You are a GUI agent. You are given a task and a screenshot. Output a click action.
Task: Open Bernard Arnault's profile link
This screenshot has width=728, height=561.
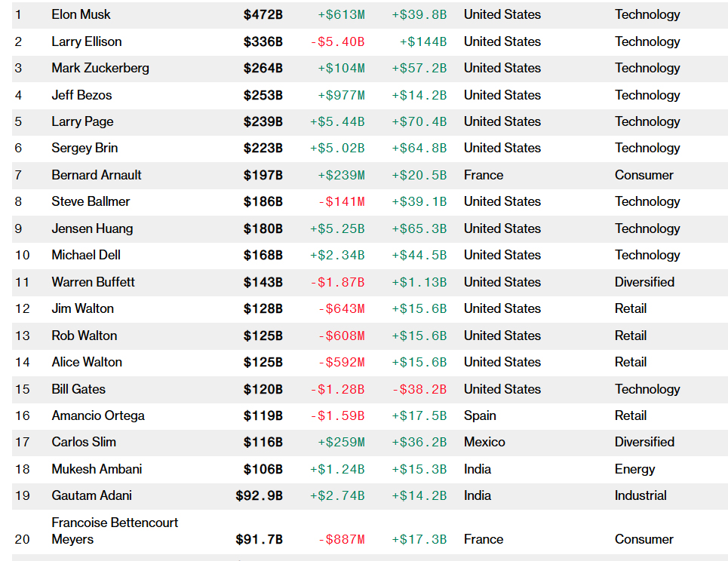tap(97, 175)
